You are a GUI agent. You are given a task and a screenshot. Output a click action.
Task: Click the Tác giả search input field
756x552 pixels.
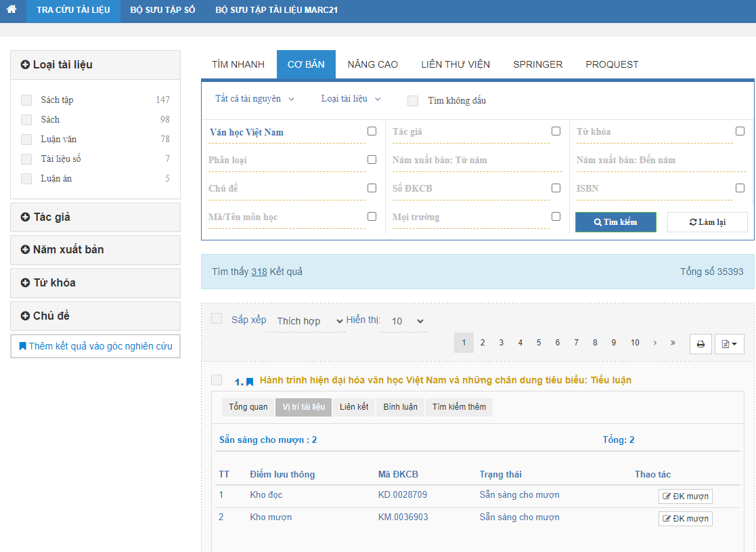tap(468, 132)
